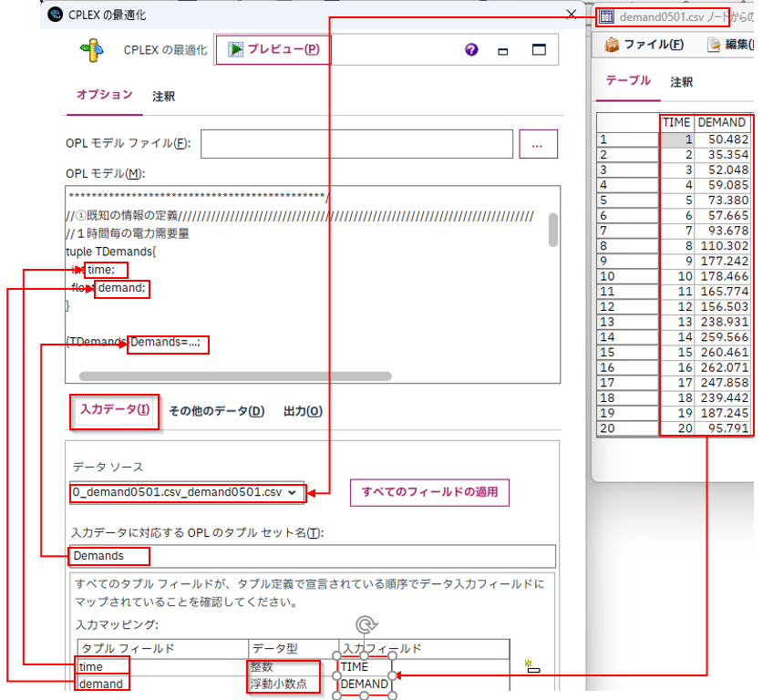Click the CPLEX dialog title bar icon
This screenshot has width=763, height=700.
[55, 14]
